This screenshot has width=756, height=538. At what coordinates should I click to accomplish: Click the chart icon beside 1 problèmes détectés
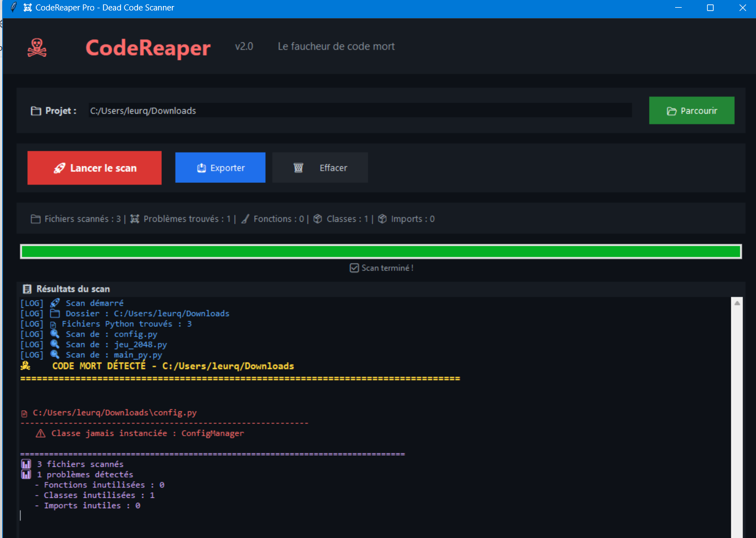click(x=26, y=475)
